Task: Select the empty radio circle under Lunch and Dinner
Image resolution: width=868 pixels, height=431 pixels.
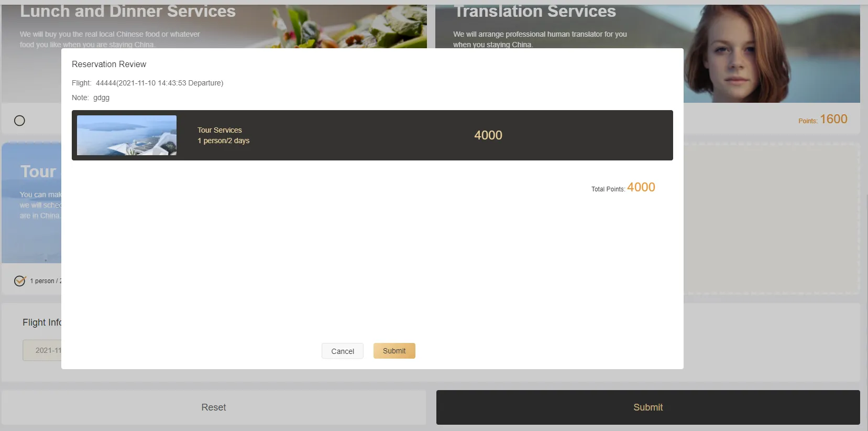Action: pos(19,121)
